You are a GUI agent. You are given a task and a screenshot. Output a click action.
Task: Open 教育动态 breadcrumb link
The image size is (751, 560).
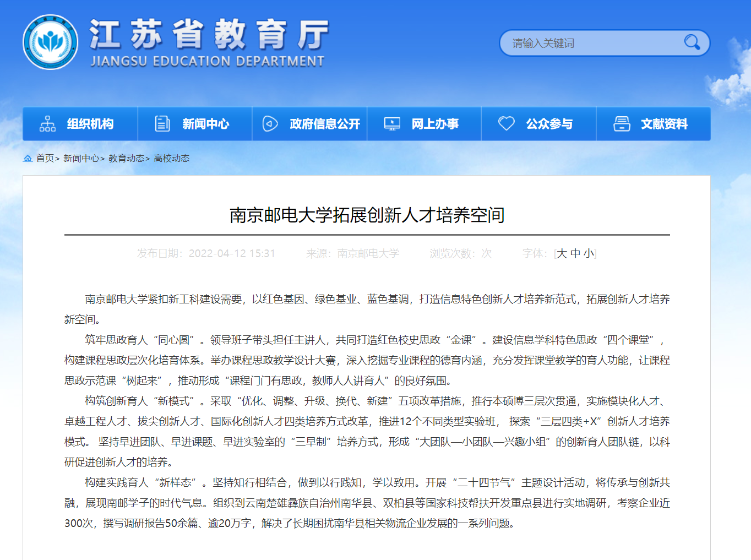tap(126, 159)
